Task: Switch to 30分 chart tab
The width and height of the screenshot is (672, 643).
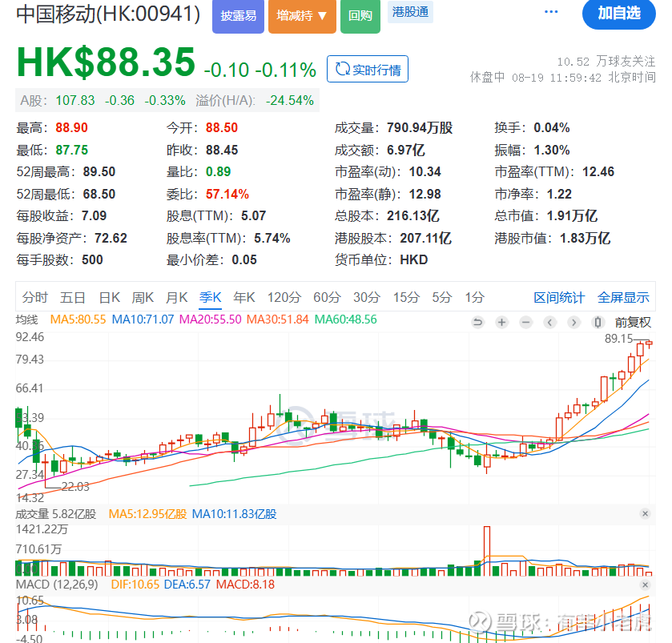Action: 367,297
